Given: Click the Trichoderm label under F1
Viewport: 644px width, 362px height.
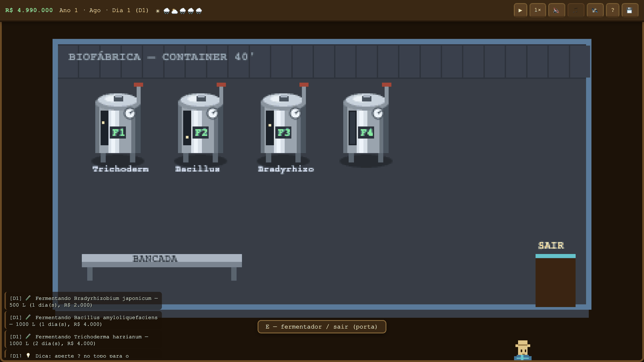Looking at the screenshot, I should 120,169.
